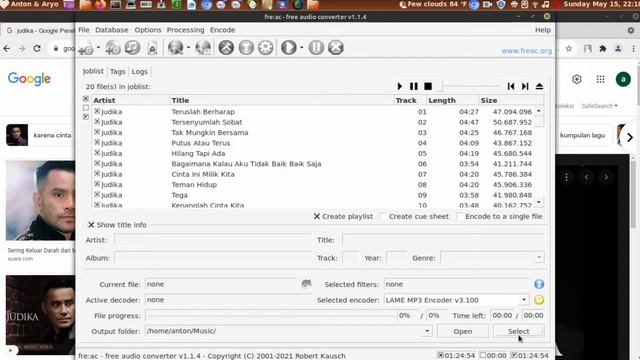Skip to next track in joblist player
640x360 pixels.
point(525,86)
